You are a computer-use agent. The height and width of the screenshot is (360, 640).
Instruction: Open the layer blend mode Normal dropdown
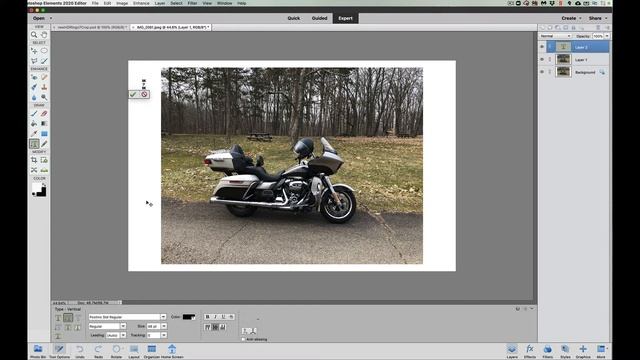[x=555, y=36]
